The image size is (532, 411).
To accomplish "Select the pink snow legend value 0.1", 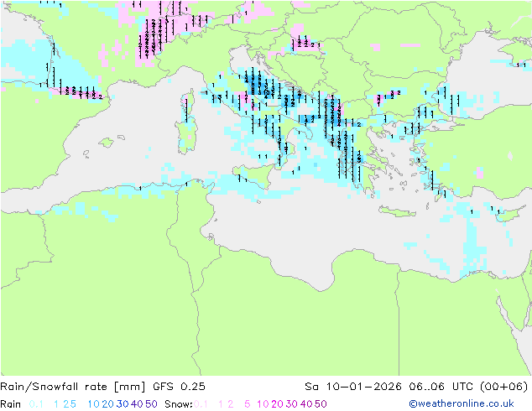I will (201, 404).
